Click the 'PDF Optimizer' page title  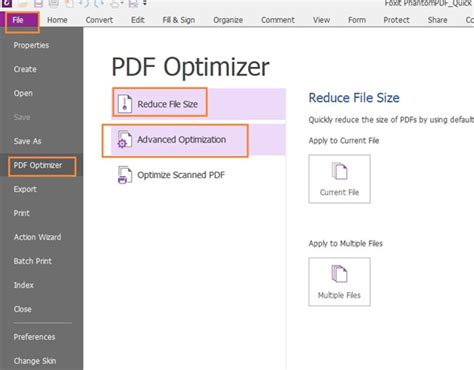coord(190,67)
